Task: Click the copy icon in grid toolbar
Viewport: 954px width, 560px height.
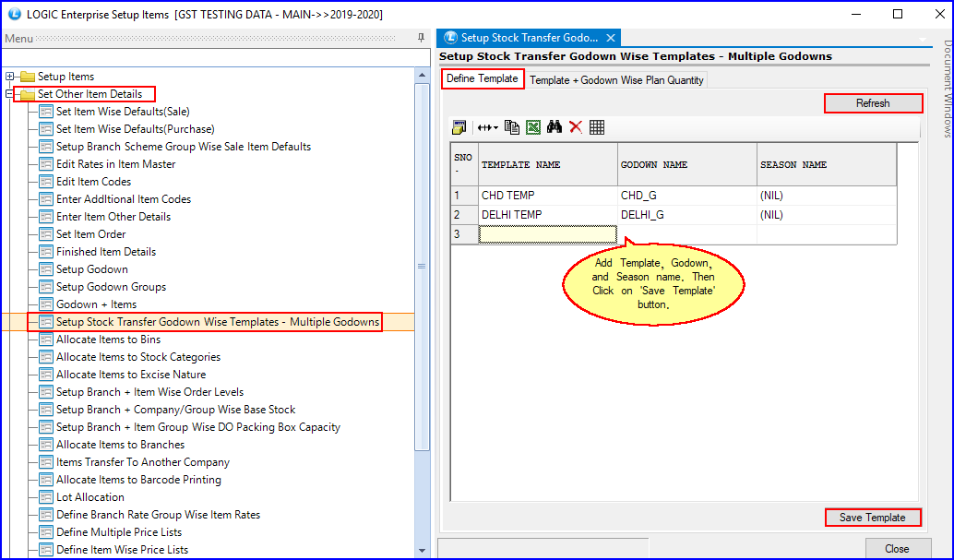Action: click(x=512, y=127)
